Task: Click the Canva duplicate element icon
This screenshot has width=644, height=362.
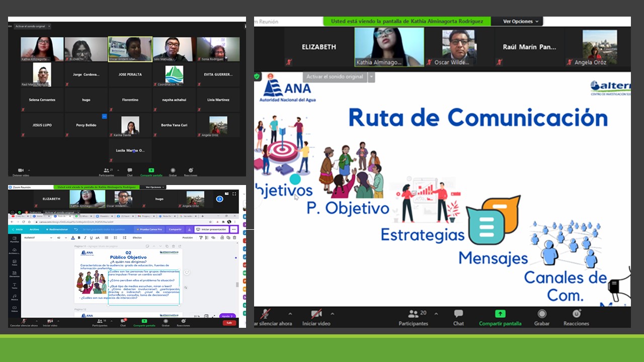Action: coord(228,237)
